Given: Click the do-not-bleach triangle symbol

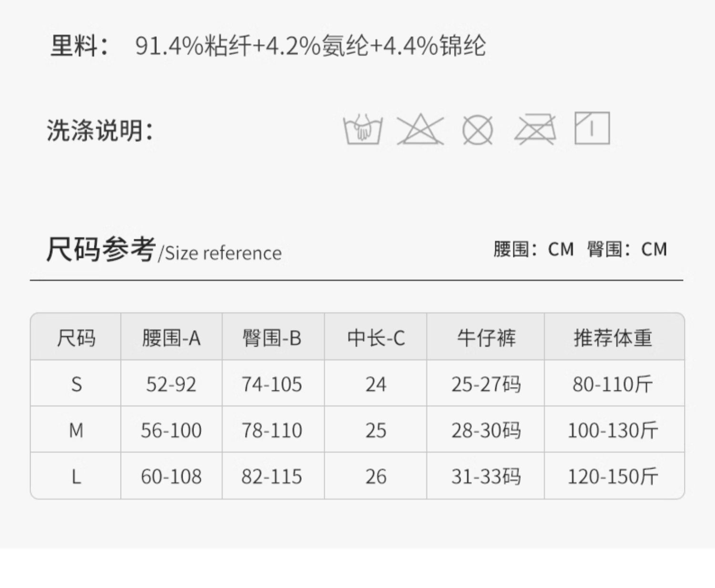Looking at the screenshot, I should pos(420,129).
